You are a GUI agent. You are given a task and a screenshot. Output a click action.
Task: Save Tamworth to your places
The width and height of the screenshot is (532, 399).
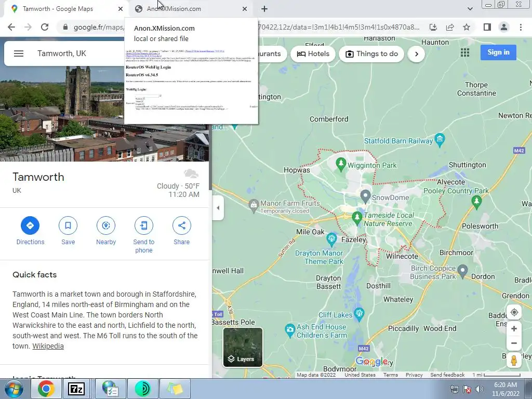(x=68, y=231)
